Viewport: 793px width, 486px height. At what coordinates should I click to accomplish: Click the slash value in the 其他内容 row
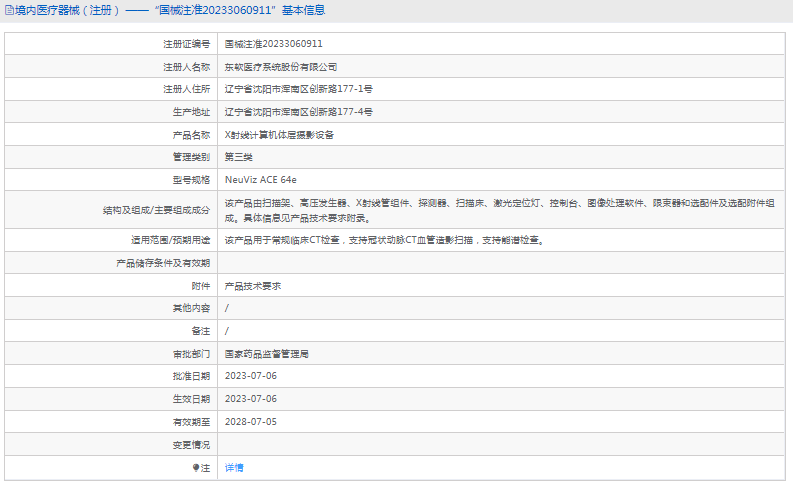click(x=227, y=308)
